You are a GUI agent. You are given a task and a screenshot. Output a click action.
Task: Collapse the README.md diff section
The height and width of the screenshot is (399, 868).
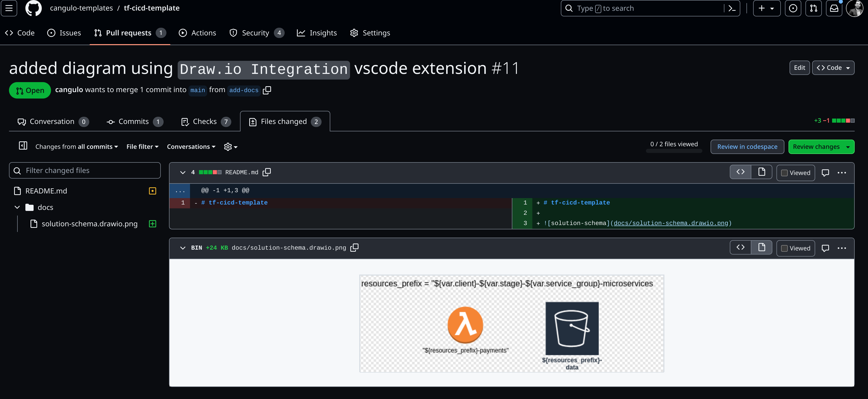point(183,172)
